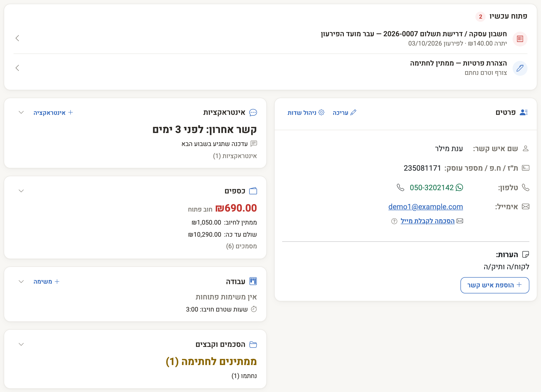This screenshot has height=392, width=541.
Task: Add a new interaction with + אינטראקציה
Action: tap(53, 113)
